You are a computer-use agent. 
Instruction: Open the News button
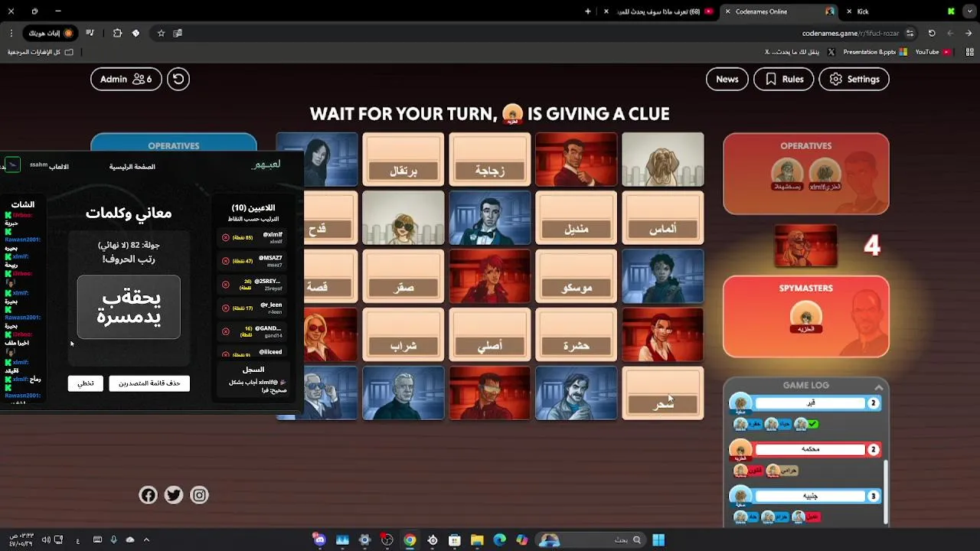727,79
